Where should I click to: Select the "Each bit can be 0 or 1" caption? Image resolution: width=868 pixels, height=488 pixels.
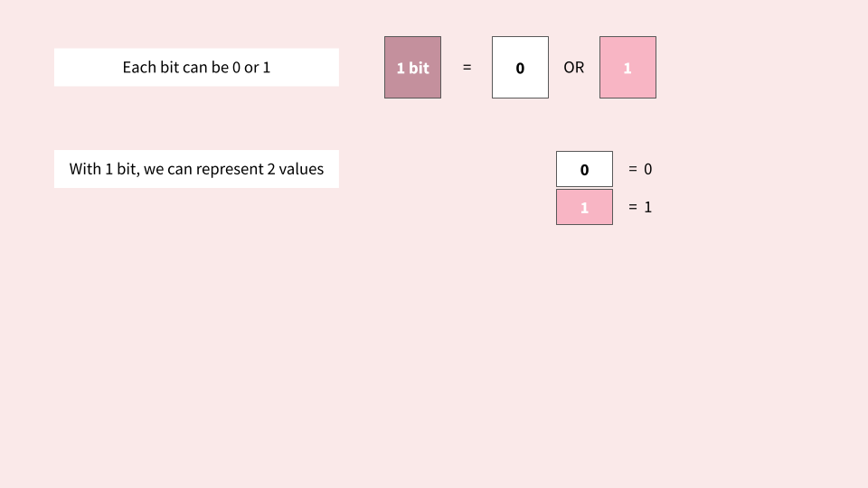[196, 67]
